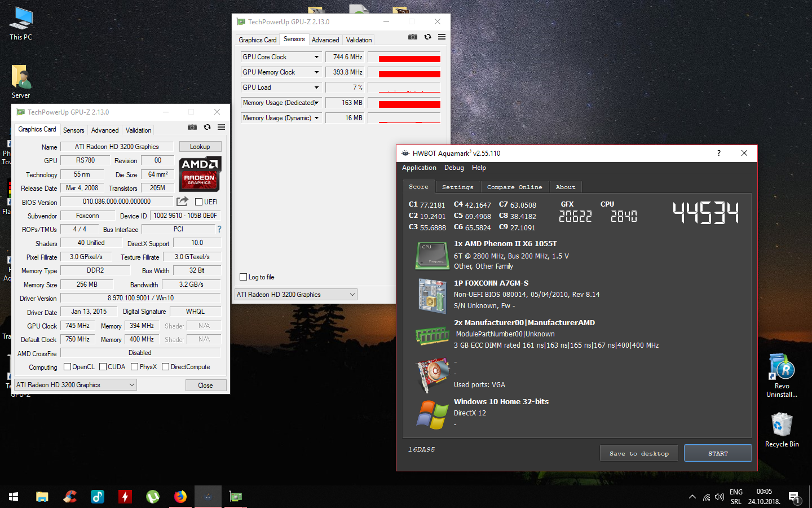Enable the Log to file checkbox

click(x=244, y=277)
